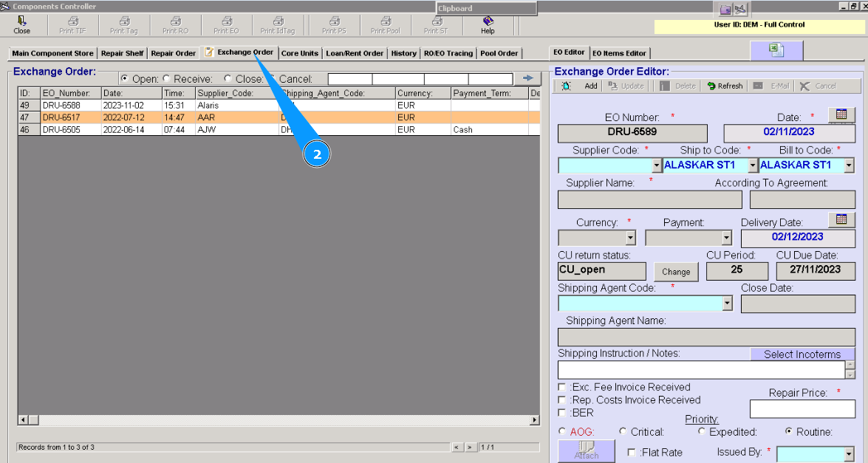Click the Change status button
This screenshot has width=868, height=463.
tap(676, 272)
